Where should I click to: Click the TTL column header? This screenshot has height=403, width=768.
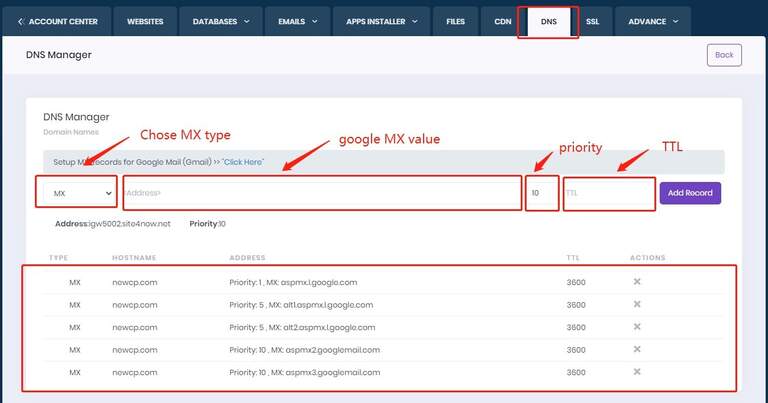click(573, 258)
